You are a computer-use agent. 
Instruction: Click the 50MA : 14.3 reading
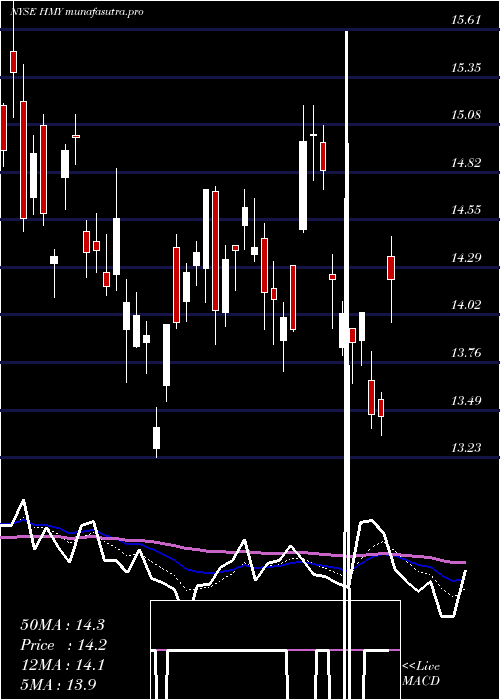pos(62,625)
